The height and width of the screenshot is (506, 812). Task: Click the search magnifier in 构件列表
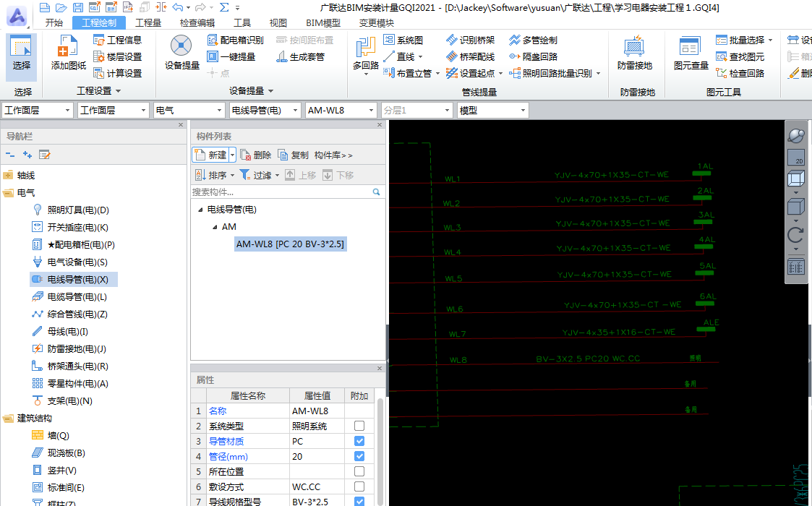377,192
